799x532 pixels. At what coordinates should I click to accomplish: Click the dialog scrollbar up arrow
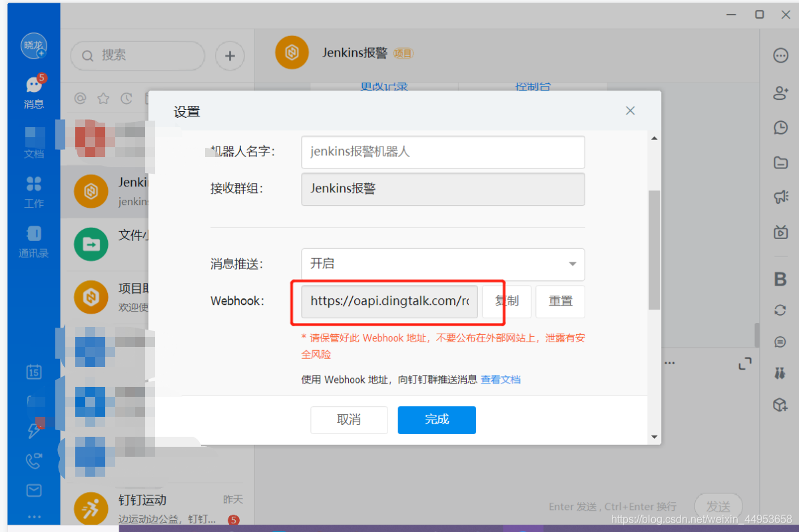pyautogui.click(x=654, y=138)
